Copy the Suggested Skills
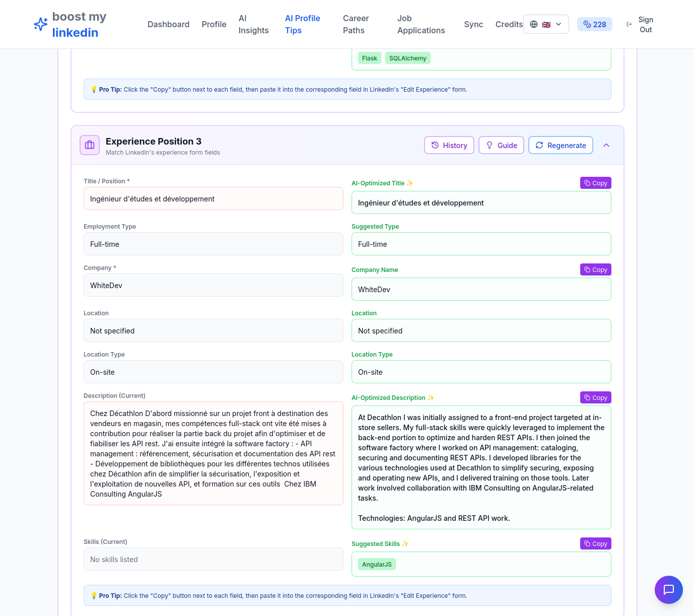Image resolution: width=694 pixels, height=616 pixels. (595, 543)
